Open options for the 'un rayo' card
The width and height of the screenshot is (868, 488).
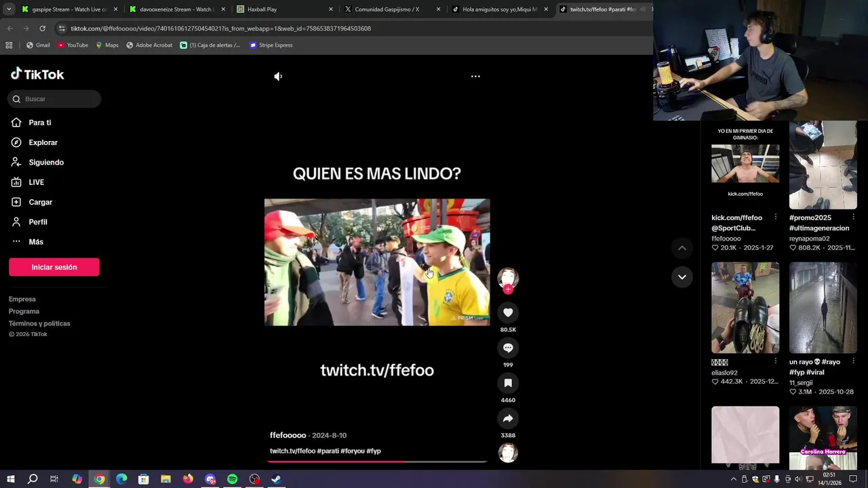(853, 361)
